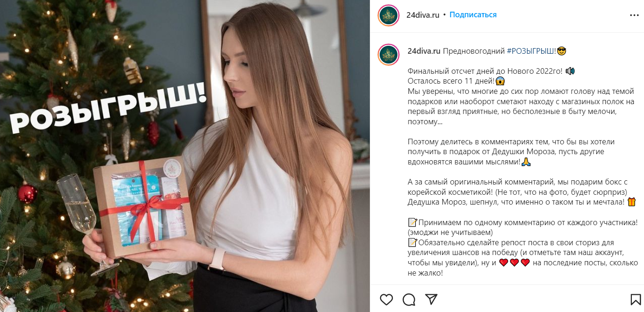Image resolution: width=644 pixels, height=312 pixels.
Task: Like the post with the heart icon
Action: click(x=386, y=299)
